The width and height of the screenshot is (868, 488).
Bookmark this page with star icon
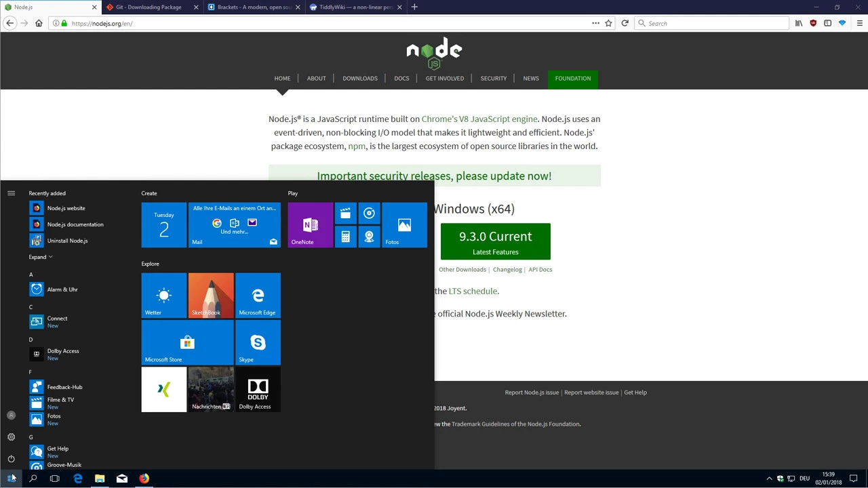point(608,23)
